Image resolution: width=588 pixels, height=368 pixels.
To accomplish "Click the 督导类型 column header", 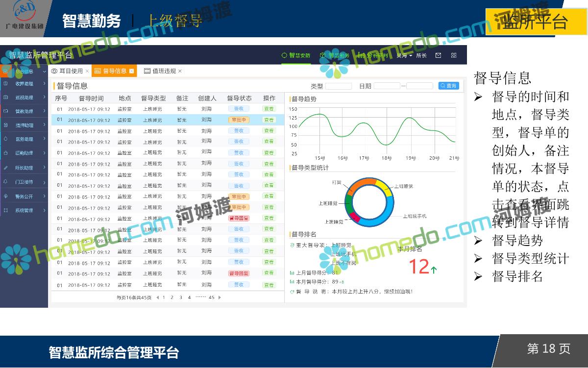I will coord(153,98).
